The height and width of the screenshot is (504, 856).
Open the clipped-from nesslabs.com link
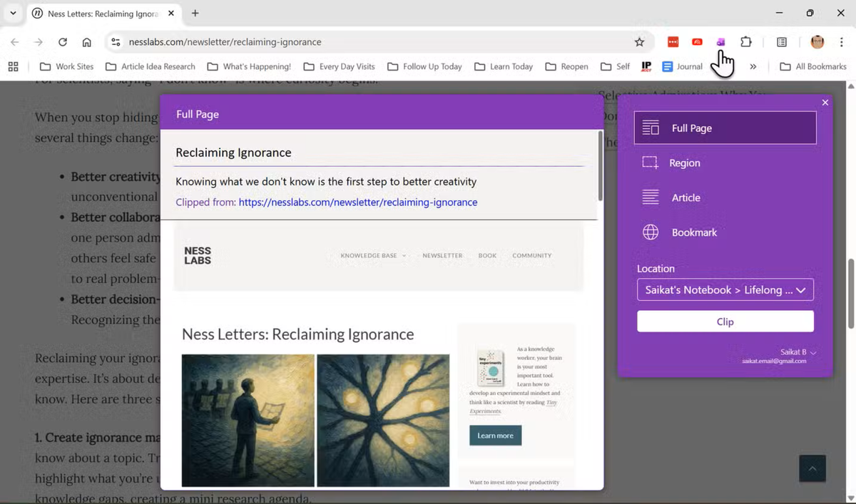pyautogui.click(x=357, y=202)
